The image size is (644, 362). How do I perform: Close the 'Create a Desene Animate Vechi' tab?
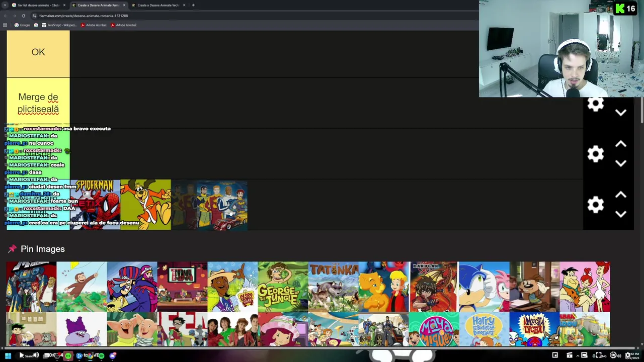[x=184, y=5]
